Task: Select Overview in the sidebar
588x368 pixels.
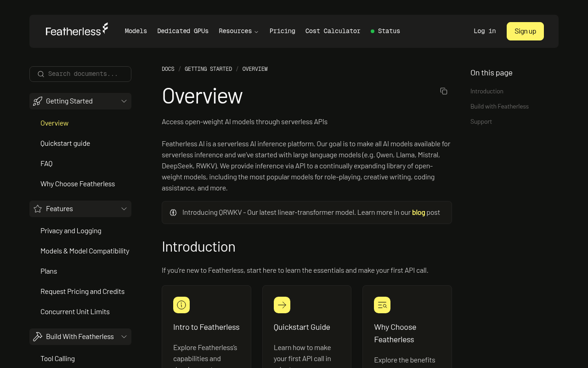Action: (54, 123)
